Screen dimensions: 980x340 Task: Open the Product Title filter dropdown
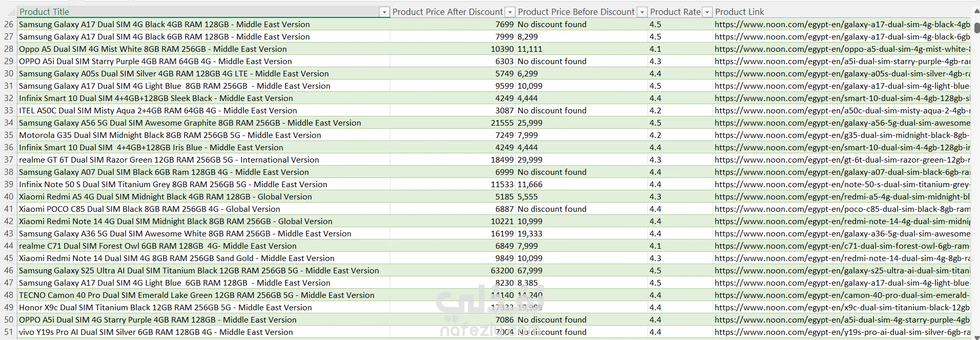pyautogui.click(x=384, y=12)
